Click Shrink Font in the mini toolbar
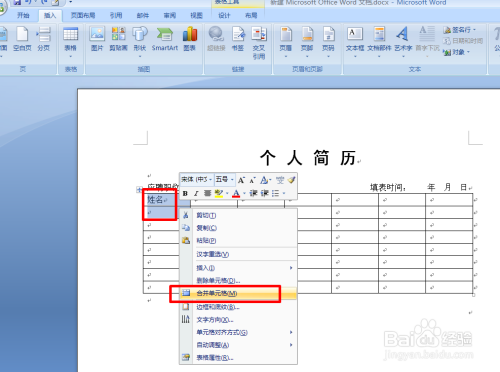 pos(252,180)
